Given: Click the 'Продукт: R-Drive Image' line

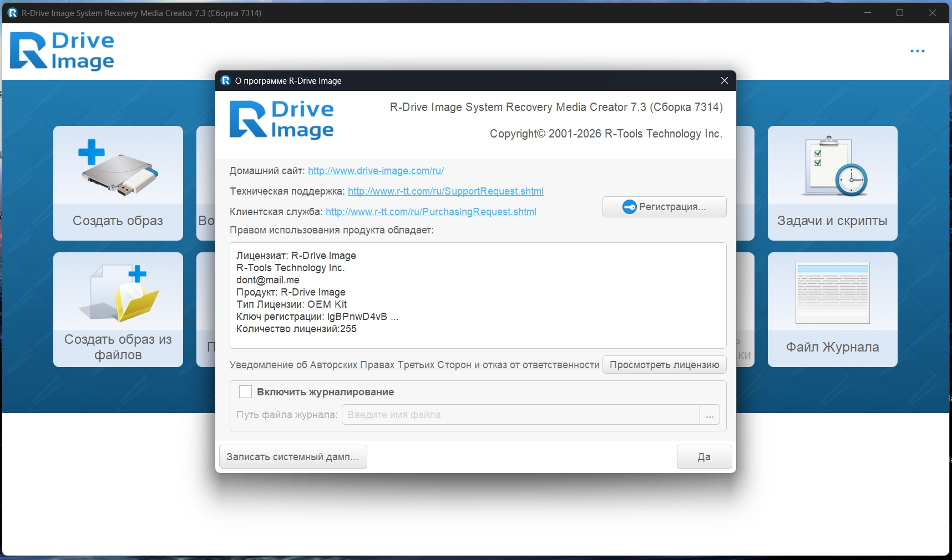Looking at the screenshot, I should point(291,292).
